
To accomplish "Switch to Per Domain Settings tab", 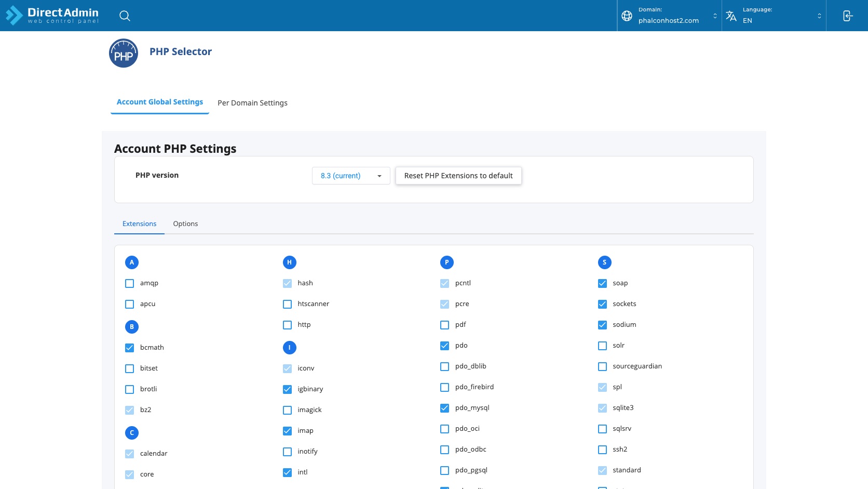I will tap(252, 103).
